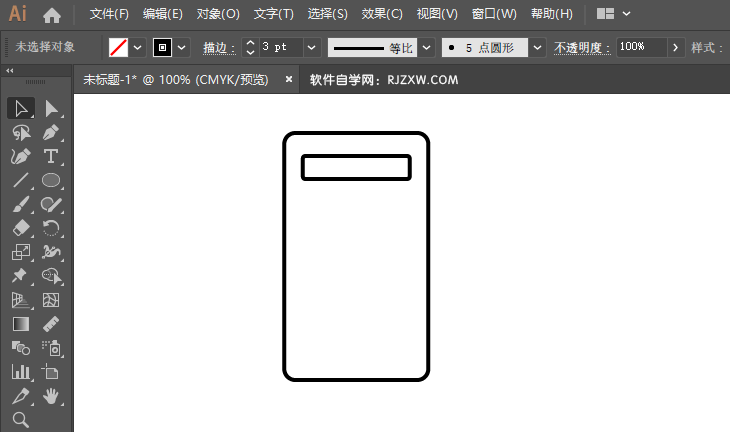Open the 不透明度 opacity panel link

[x=582, y=47]
